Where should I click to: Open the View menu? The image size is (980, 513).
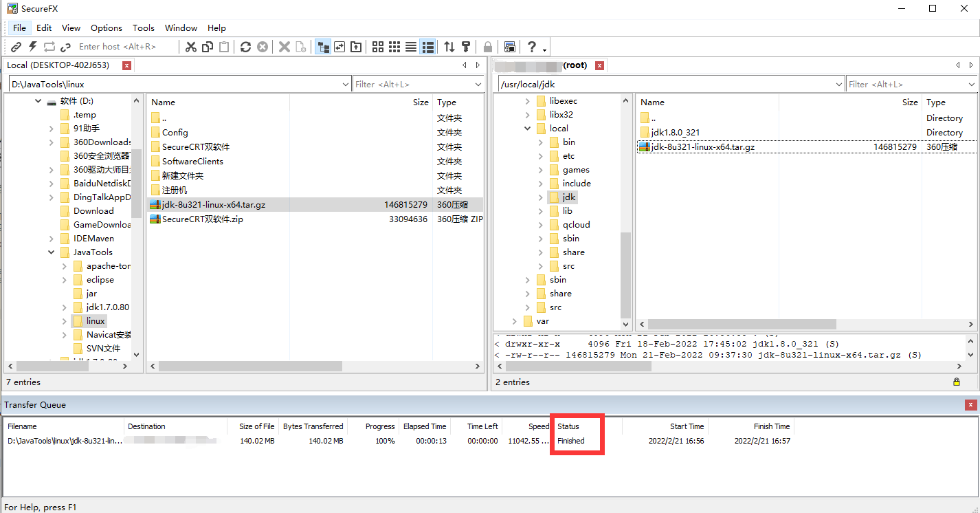click(x=71, y=28)
